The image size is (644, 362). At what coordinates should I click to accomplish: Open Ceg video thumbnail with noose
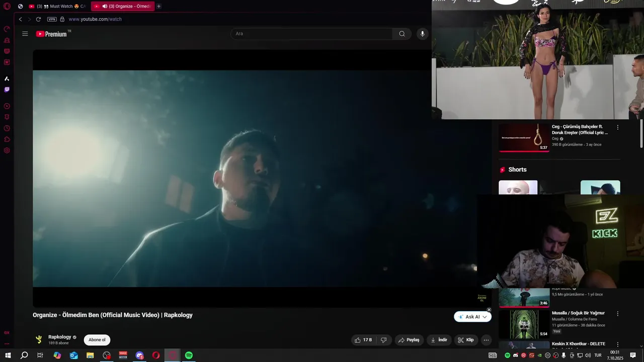tap(524, 137)
